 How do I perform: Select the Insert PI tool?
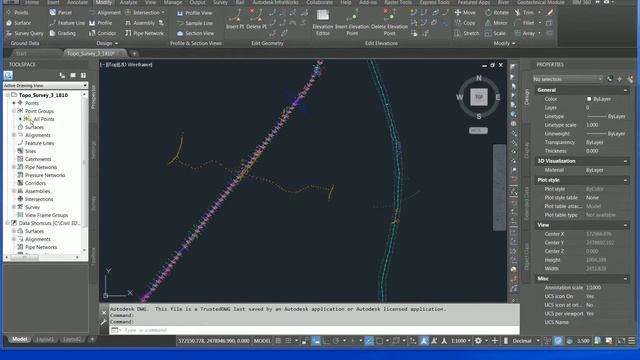[x=235, y=20]
